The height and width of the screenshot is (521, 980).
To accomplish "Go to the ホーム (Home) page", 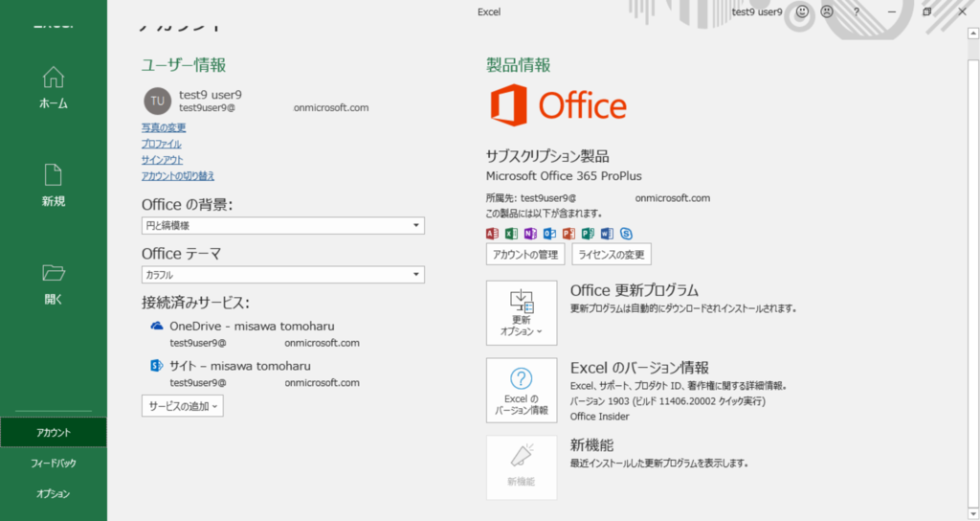I will [x=54, y=88].
